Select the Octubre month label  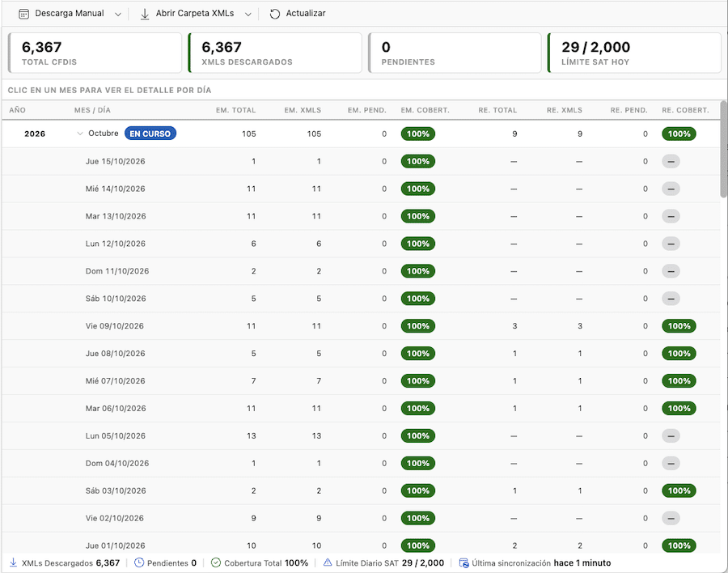pyautogui.click(x=104, y=134)
